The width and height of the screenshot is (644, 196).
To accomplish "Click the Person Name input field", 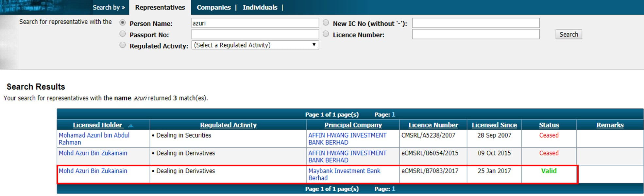I will [x=255, y=23].
